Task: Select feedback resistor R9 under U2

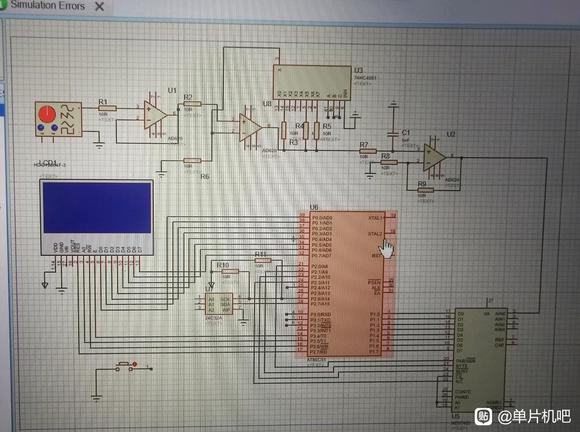Action: (425, 190)
